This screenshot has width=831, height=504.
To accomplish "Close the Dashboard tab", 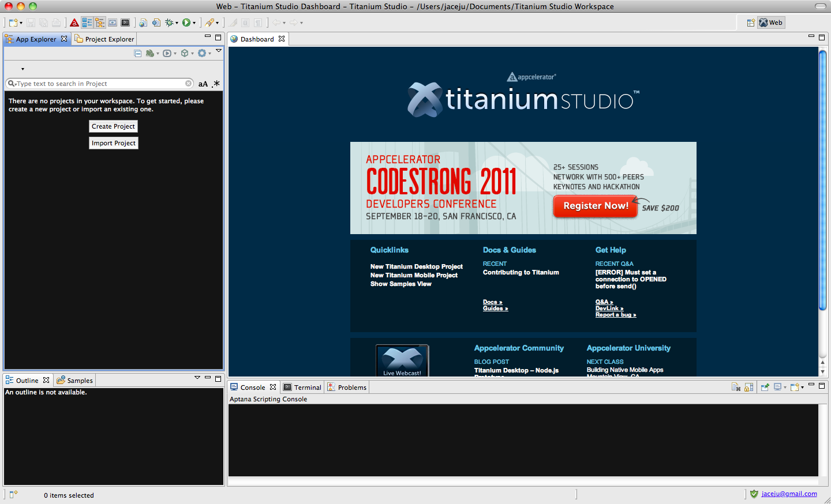I will [x=282, y=39].
